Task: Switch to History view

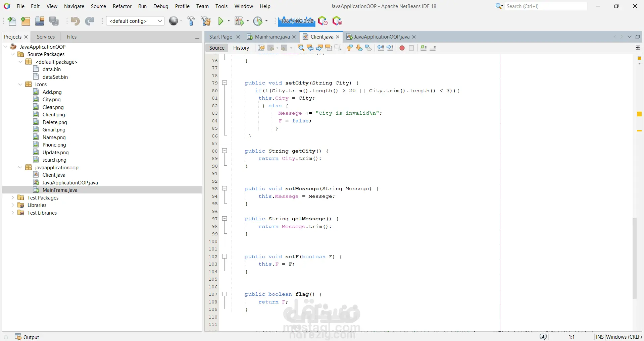Action: coord(241,48)
